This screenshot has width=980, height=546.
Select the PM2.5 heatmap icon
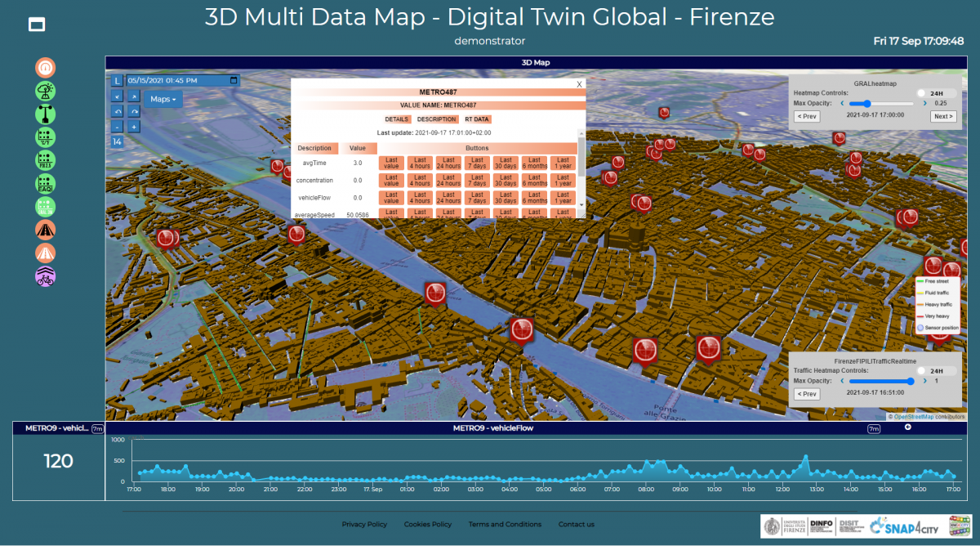46,160
